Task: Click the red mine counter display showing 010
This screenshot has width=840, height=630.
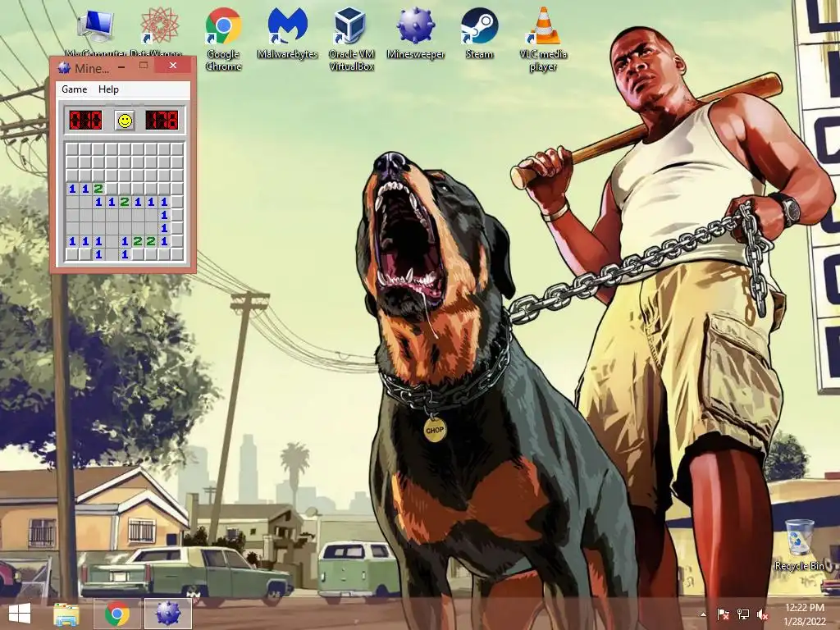Action: 85,121
